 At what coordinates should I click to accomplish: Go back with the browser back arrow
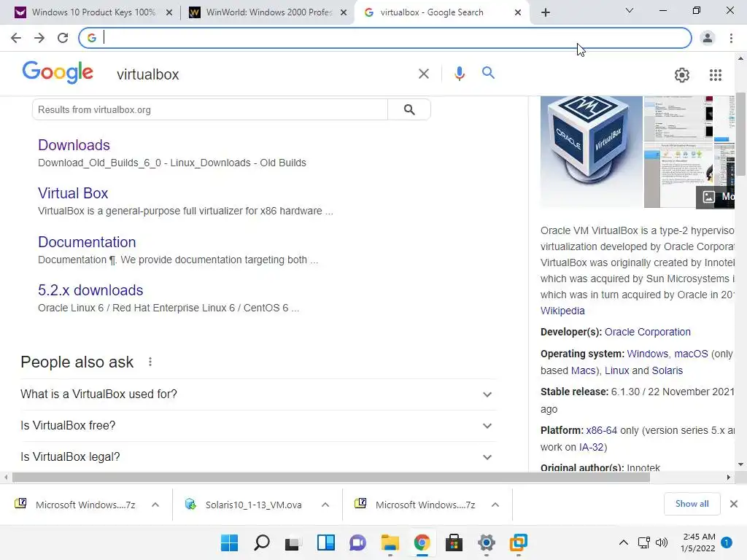tap(16, 38)
